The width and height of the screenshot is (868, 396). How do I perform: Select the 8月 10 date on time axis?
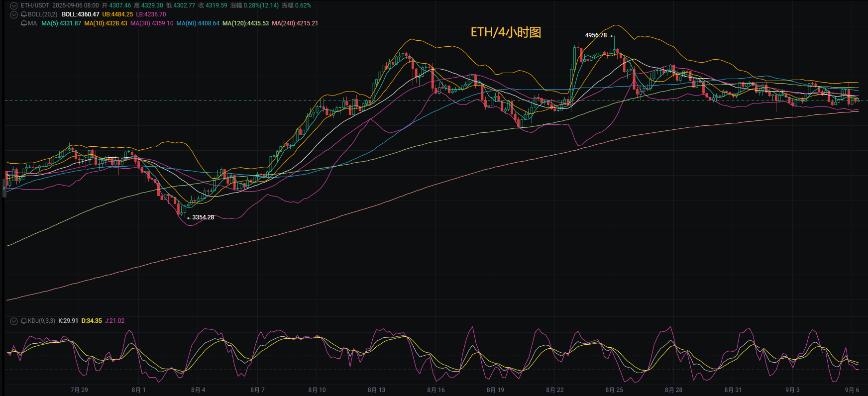(x=317, y=390)
